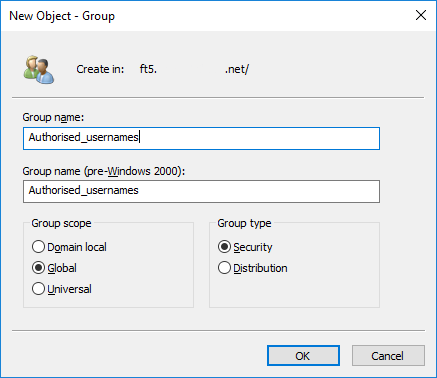Click the Group scope heading
The width and height of the screenshot is (437, 378).
click(61, 223)
